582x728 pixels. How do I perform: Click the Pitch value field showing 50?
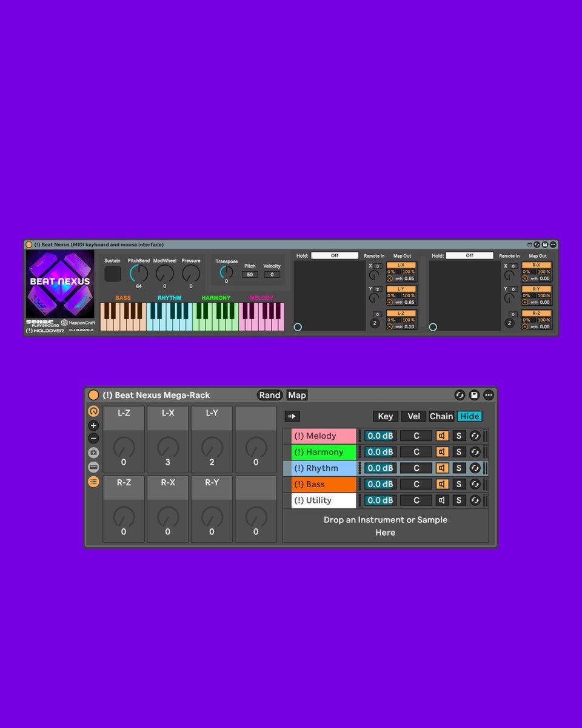250,275
